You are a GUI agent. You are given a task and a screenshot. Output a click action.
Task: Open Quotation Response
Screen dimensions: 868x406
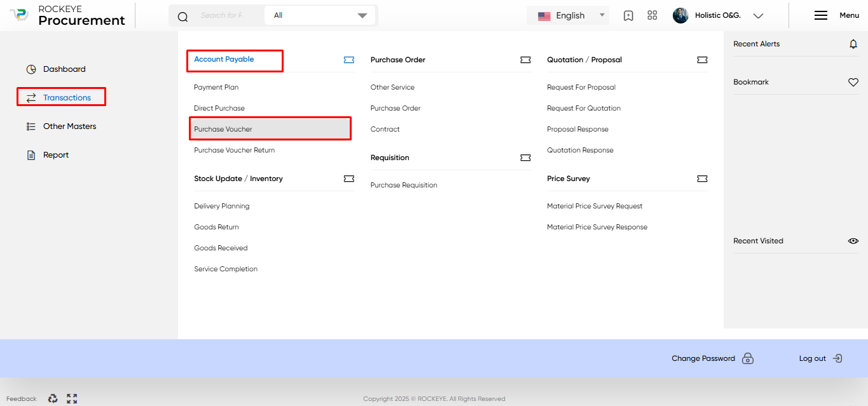pos(580,150)
